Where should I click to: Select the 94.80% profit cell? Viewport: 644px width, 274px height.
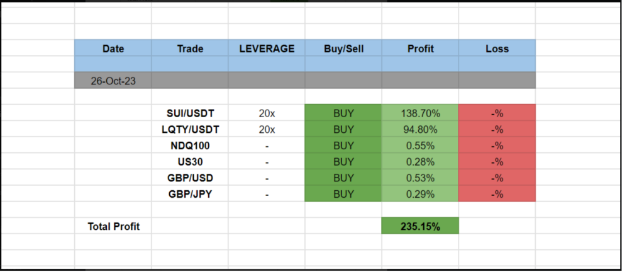click(420, 130)
